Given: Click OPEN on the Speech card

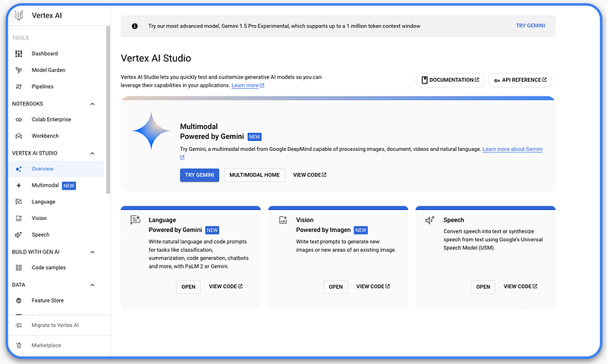Looking at the screenshot, I should pyautogui.click(x=483, y=287).
